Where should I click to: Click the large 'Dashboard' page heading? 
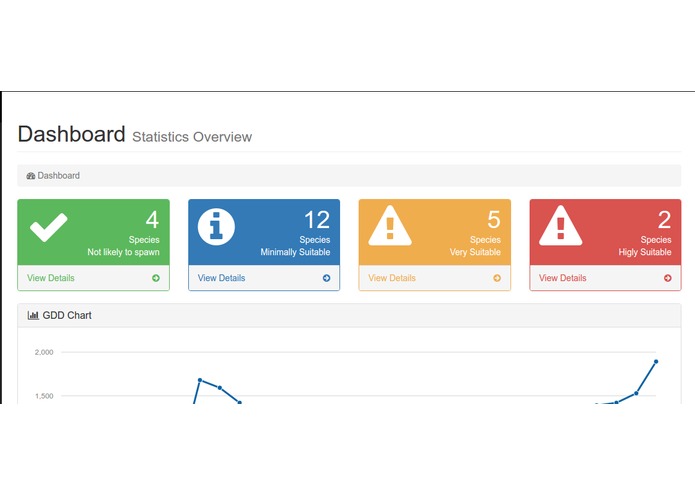(x=71, y=134)
